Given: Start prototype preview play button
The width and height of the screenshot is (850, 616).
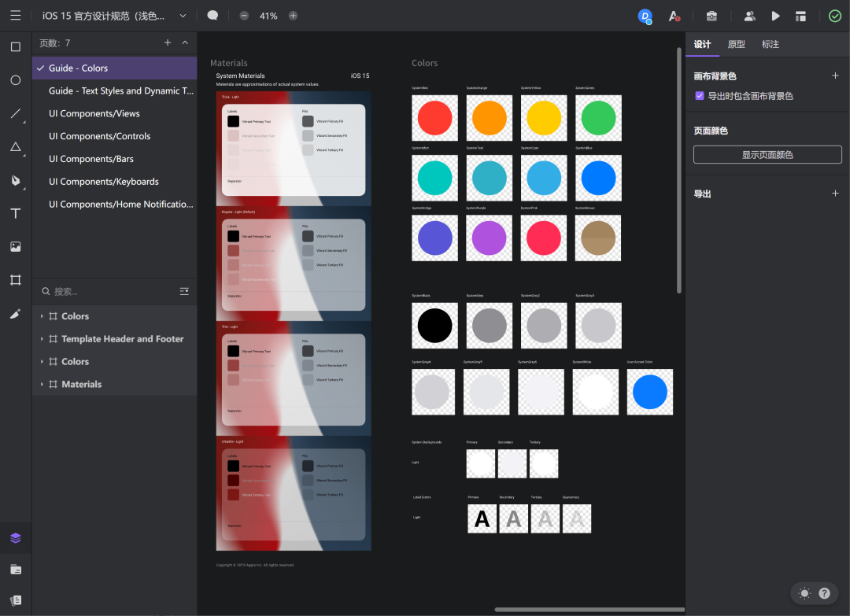Looking at the screenshot, I should pos(776,17).
